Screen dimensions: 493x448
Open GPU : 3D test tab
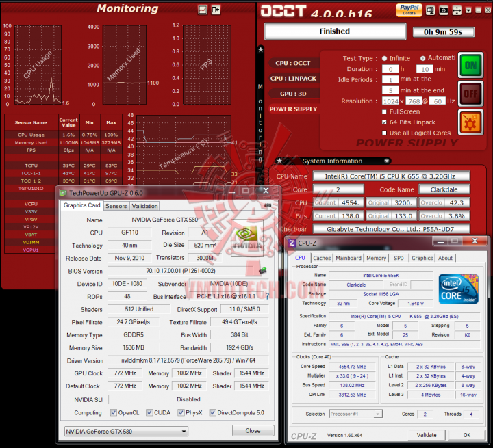coord(293,94)
